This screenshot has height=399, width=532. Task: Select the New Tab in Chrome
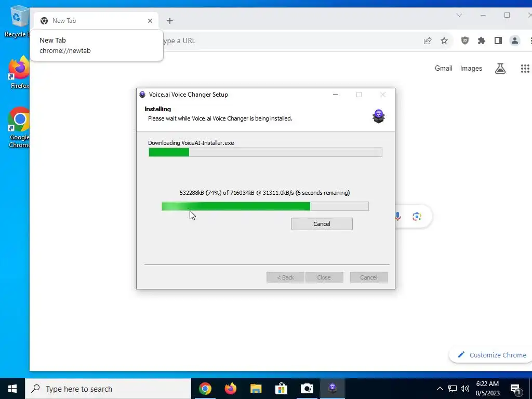tap(95, 21)
